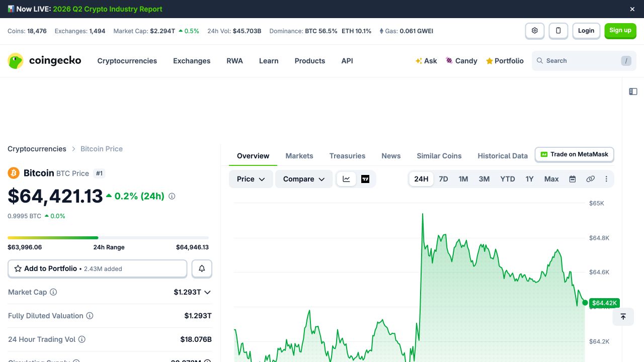Select the 1Y time range
This screenshot has width=644, height=362.
[529, 179]
